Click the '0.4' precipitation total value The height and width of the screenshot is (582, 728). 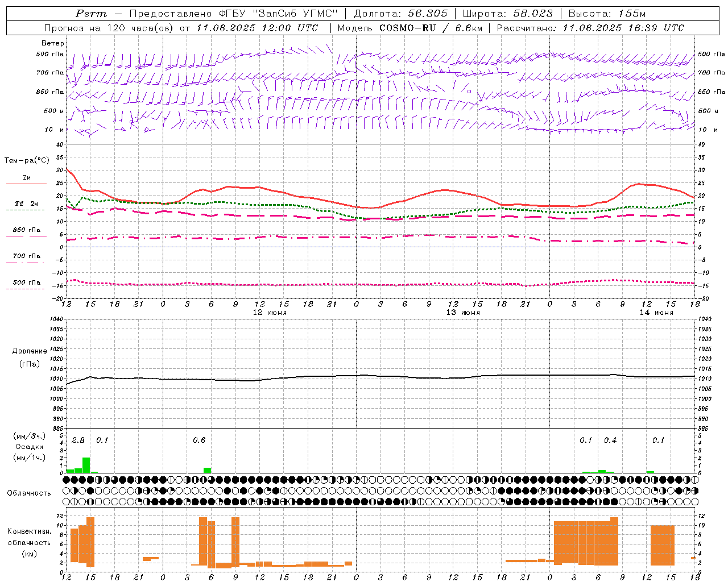(x=610, y=440)
